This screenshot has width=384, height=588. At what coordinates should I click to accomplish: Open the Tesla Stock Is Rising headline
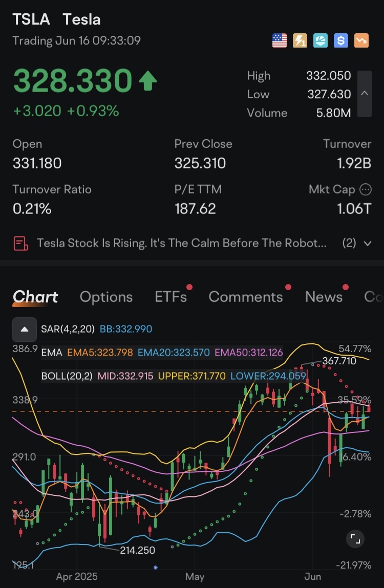coord(182,243)
